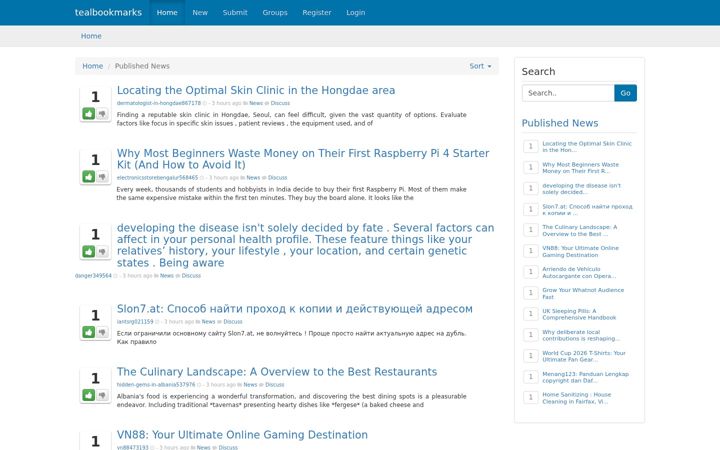720x450 pixels.
Task: Open sidebar link 'Menang123: Panduan Lengkap'
Action: [585, 377]
